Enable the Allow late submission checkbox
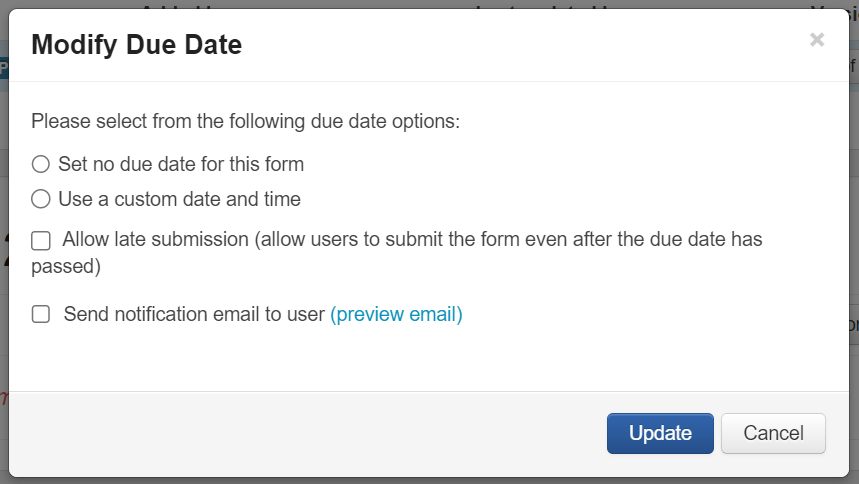 (41, 240)
